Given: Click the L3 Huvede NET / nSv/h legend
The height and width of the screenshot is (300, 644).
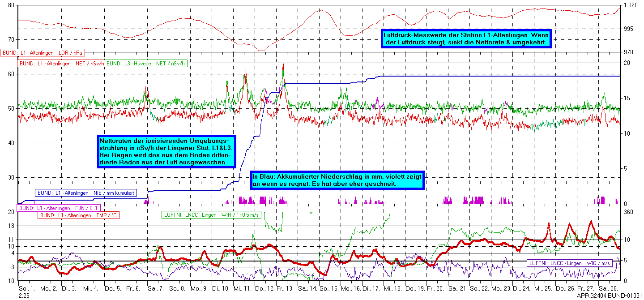Looking at the screenshot, I should (146, 64).
